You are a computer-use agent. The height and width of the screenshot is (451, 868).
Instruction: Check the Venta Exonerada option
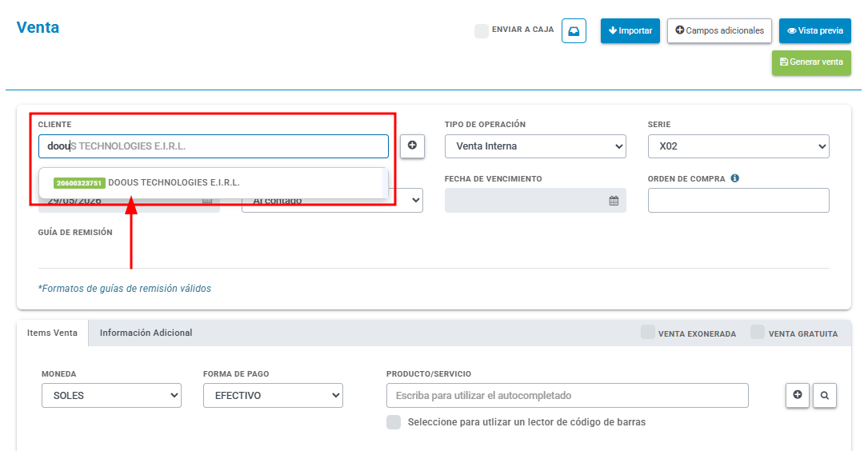[x=648, y=332]
